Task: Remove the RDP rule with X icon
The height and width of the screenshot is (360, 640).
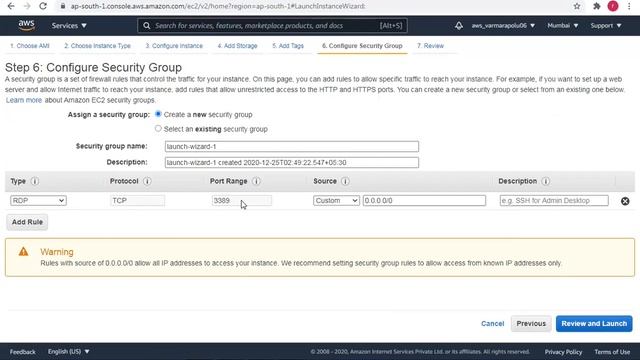Action: 625,201
